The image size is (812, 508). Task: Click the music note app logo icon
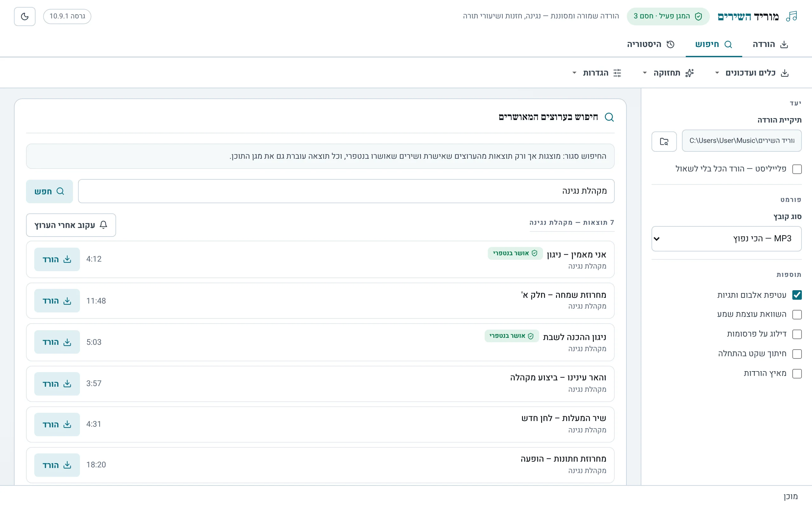pyautogui.click(x=792, y=16)
